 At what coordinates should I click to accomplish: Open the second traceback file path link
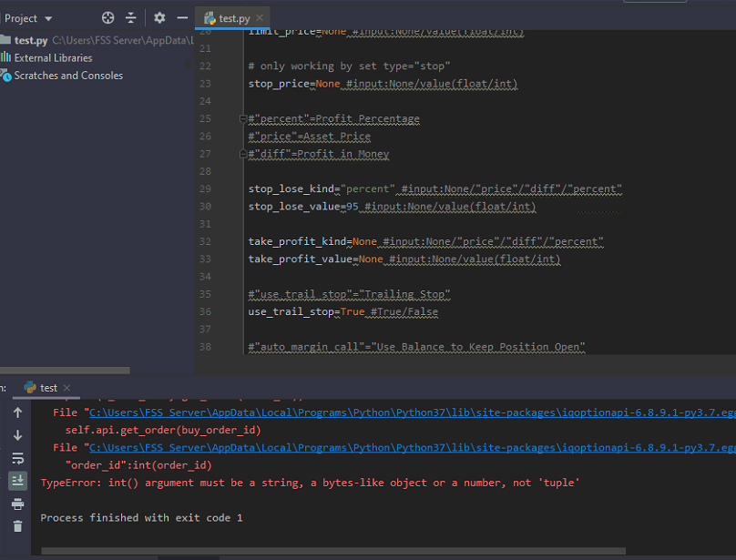click(364, 447)
